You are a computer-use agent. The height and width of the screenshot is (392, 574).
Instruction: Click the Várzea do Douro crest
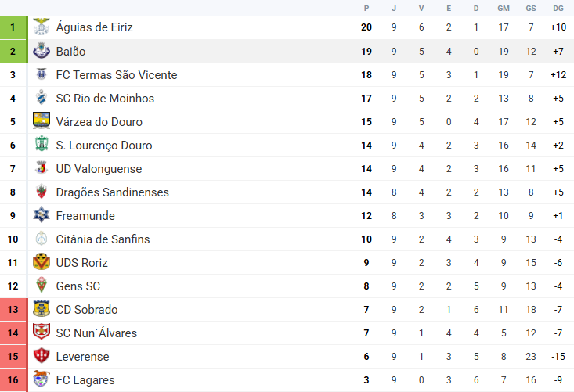[42, 122]
